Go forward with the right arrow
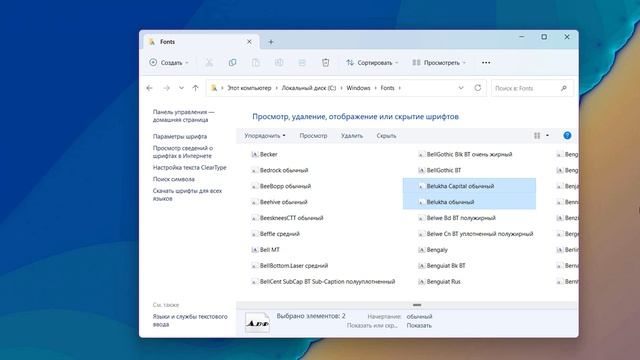The width and height of the screenshot is (640, 360). coord(166,88)
